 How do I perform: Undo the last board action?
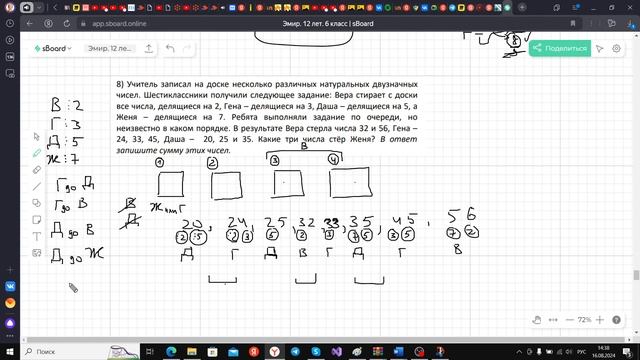[x=170, y=49]
